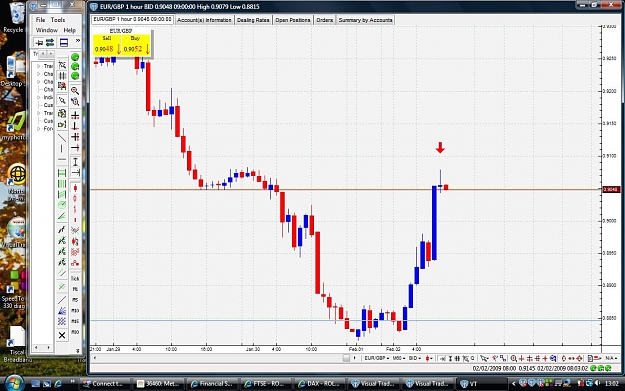This screenshot has width=625, height=391.
Task: Open the N/A dropdown in bottom toolbar
Action: coord(610,358)
